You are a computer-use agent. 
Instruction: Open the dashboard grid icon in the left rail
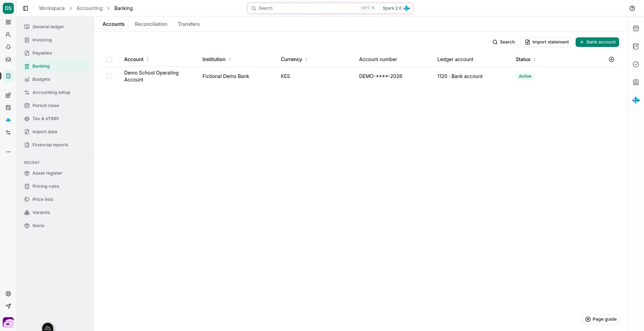click(8, 22)
